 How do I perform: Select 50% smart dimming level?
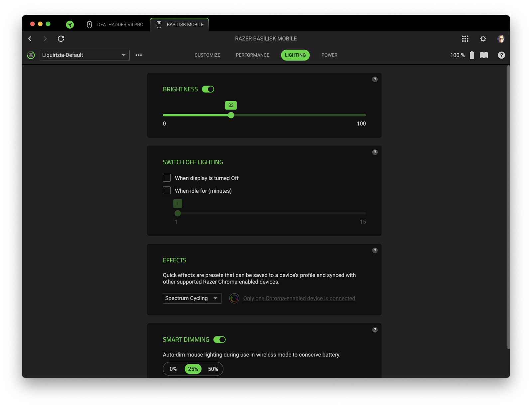coord(213,369)
